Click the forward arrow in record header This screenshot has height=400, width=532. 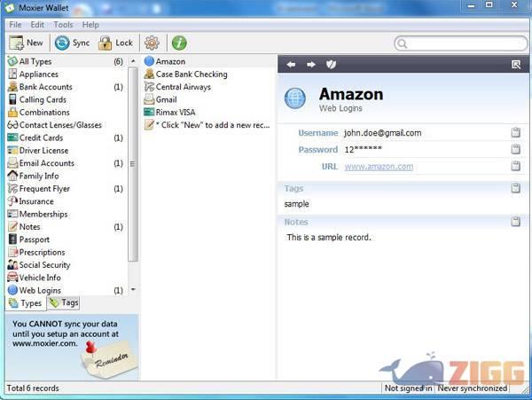click(310, 65)
